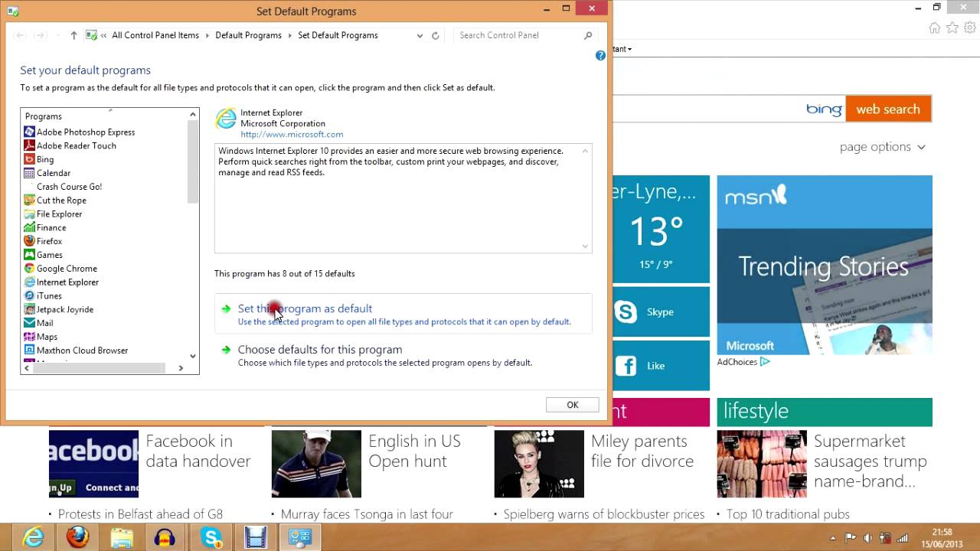
Task: Select Adobe Photoshop Express in programs list
Action: 86,132
